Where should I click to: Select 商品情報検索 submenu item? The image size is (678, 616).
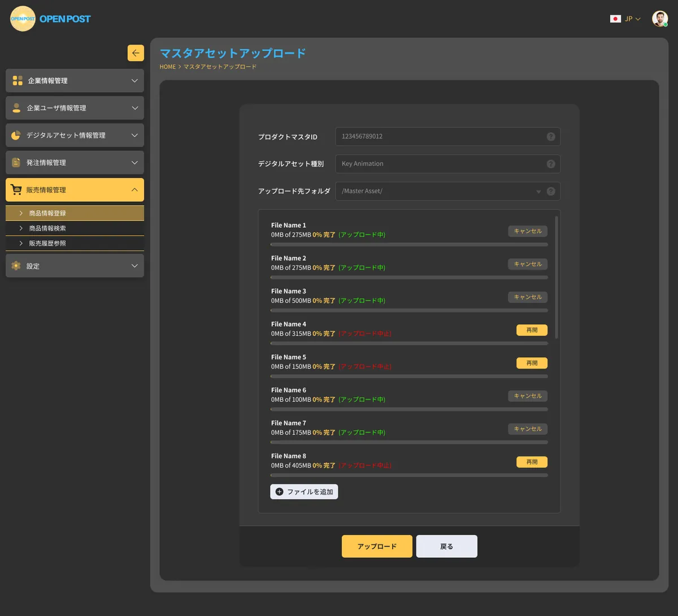coord(75,228)
